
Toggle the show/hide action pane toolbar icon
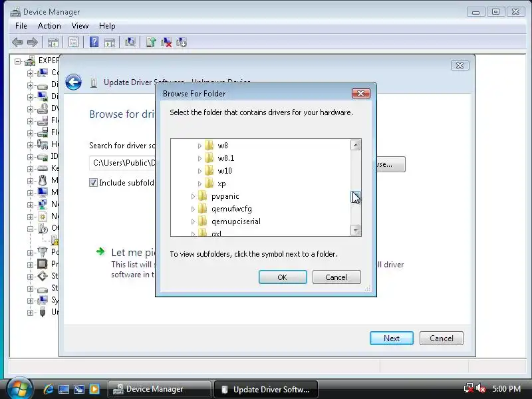click(x=110, y=43)
